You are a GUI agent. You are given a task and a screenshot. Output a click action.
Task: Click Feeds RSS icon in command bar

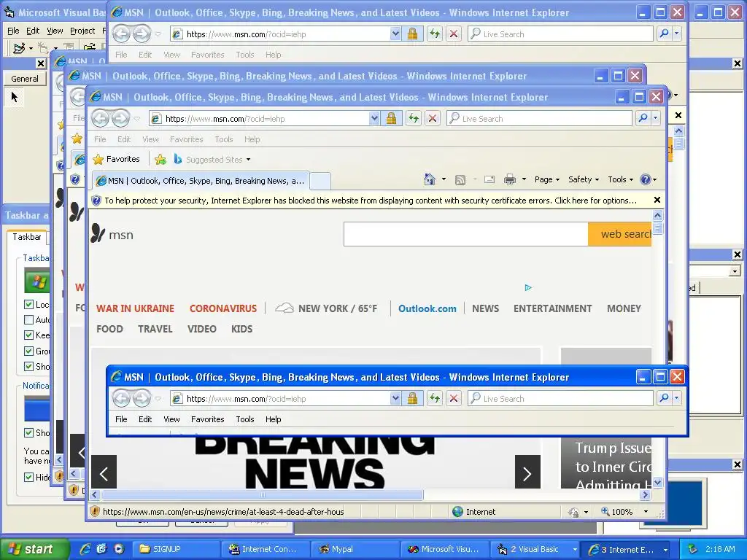coord(460,179)
